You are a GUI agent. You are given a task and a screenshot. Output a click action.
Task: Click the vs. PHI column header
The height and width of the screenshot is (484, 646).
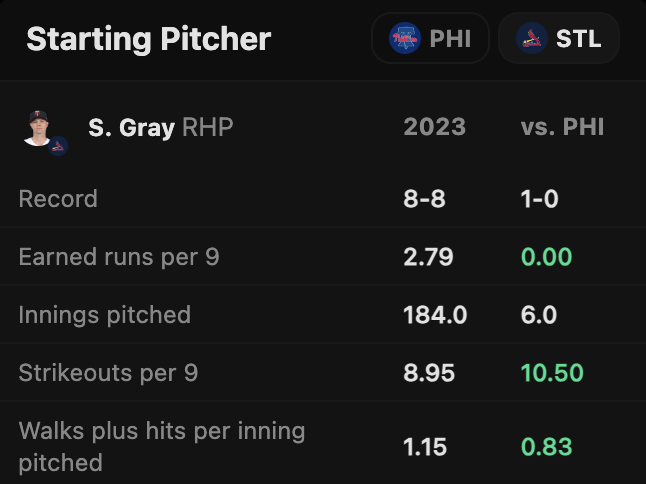pos(562,127)
